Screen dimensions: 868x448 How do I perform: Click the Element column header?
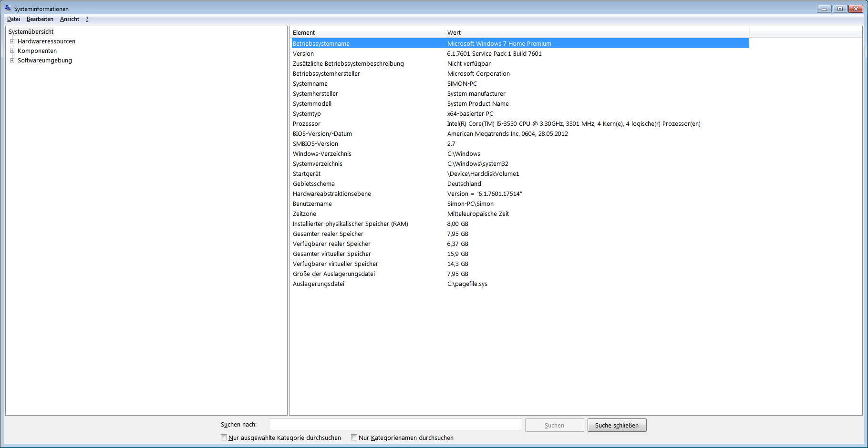click(367, 32)
